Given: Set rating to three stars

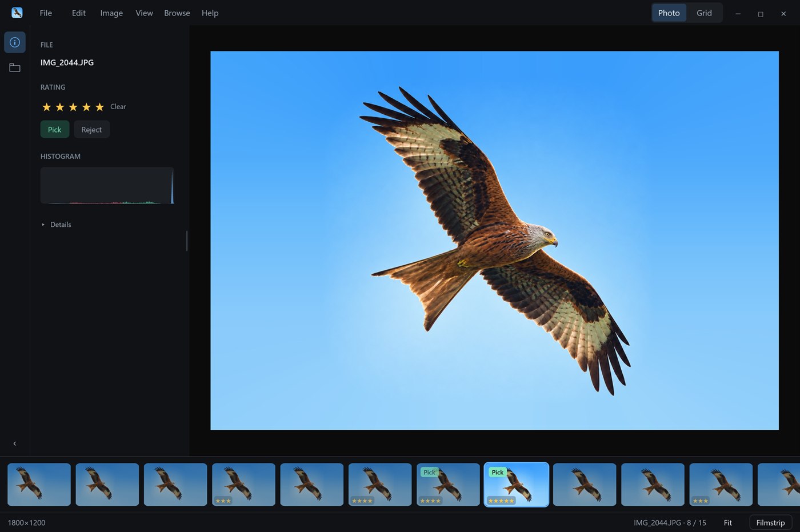Looking at the screenshot, I should [x=73, y=107].
